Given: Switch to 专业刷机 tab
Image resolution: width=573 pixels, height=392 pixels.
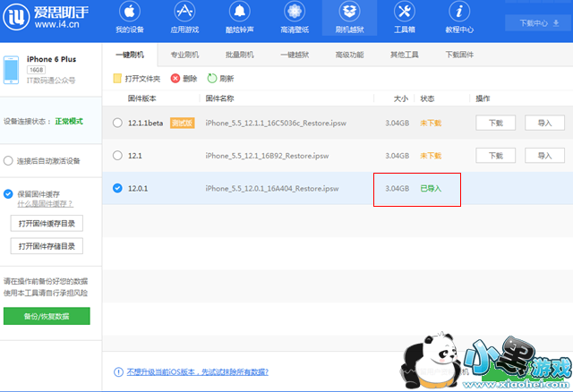Looking at the screenshot, I should [185, 55].
